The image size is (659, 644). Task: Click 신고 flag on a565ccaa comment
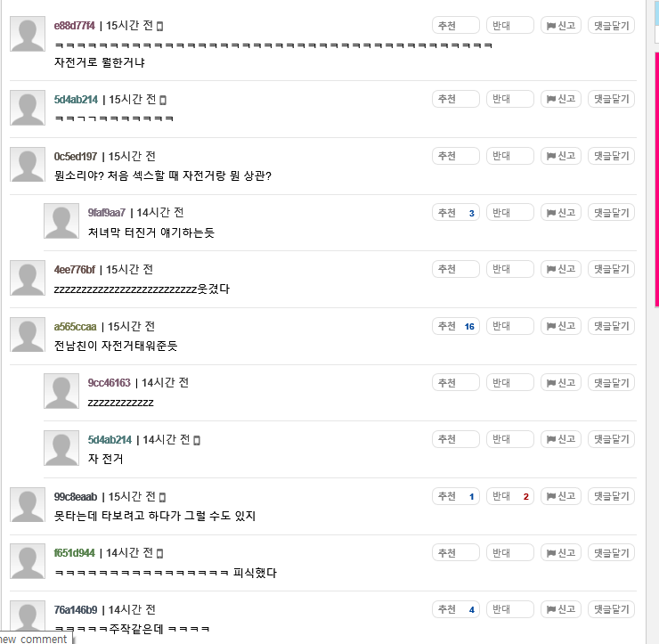coord(561,326)
